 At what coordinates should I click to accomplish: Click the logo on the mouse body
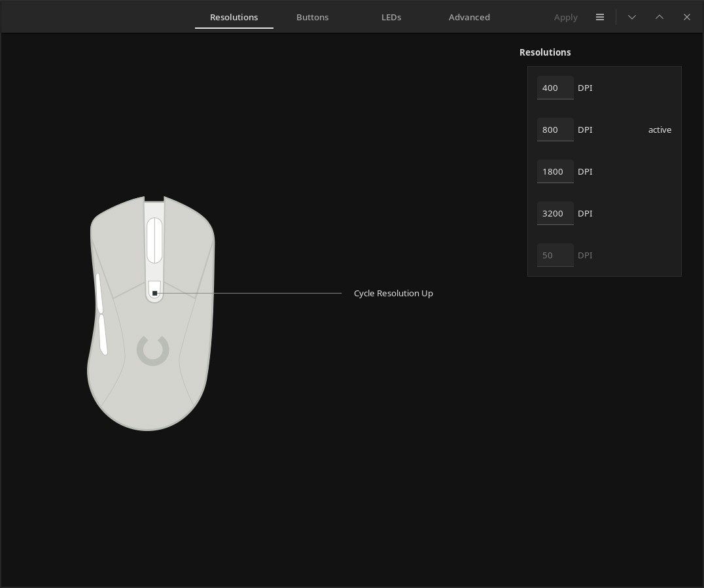(x=153, y=350)
